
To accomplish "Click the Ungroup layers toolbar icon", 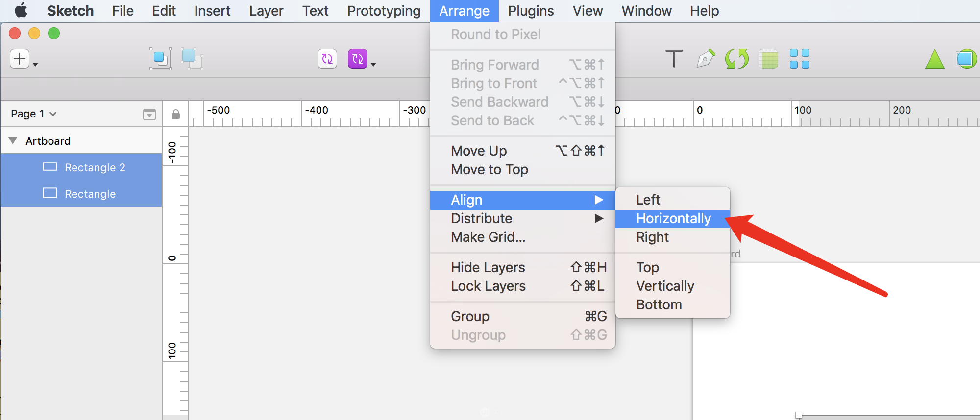I will (x=191, y=59).
